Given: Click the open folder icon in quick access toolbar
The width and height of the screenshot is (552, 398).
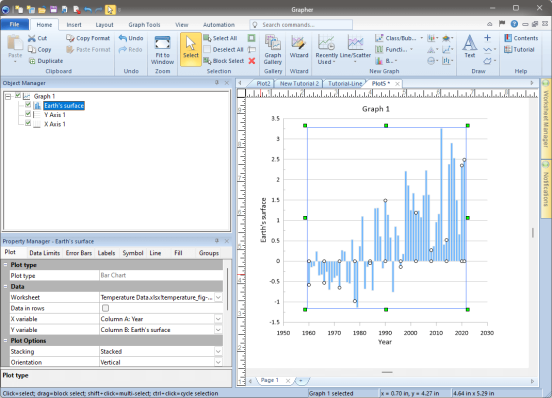Looking at the screenshot, I should click(42, 10).
